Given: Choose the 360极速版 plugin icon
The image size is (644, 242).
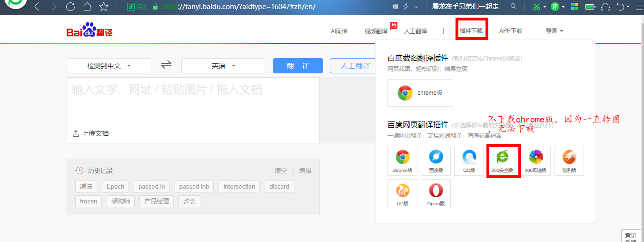Looking at the screenshot, I should click(535, 161).
